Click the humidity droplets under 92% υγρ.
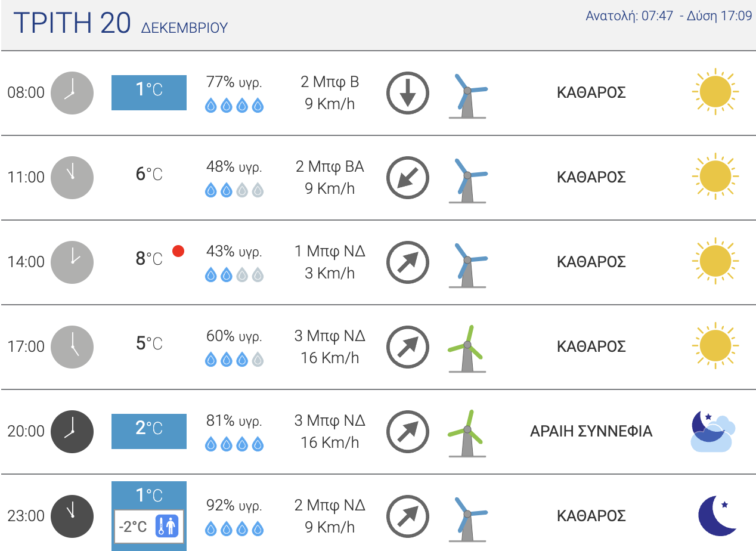This screenshot has width=756, height=551. (x=234, y=528)
